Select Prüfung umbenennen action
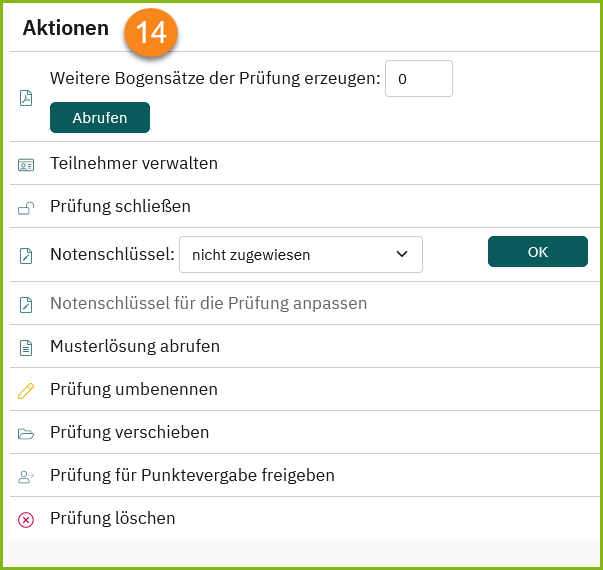 pos(134,389)
